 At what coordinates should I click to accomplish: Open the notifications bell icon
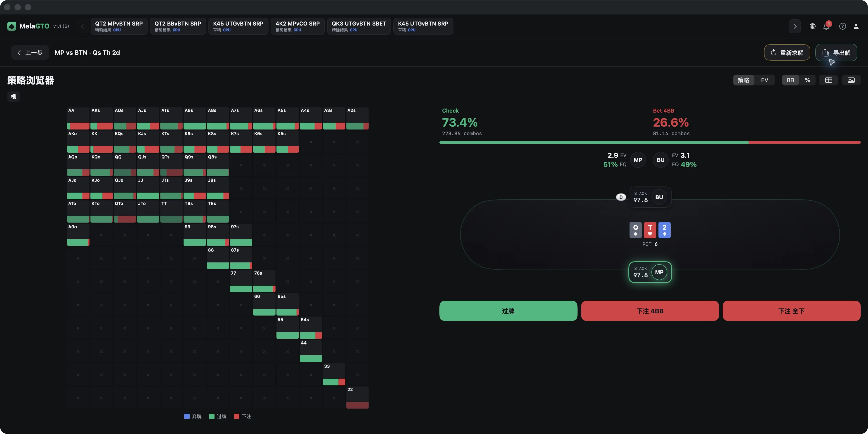coord(827,26)
